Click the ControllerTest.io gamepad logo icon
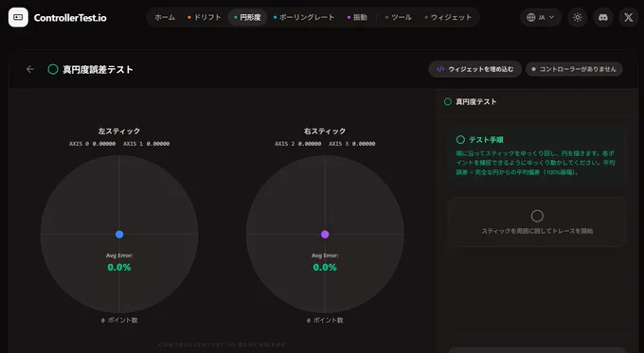 point(18,17)
